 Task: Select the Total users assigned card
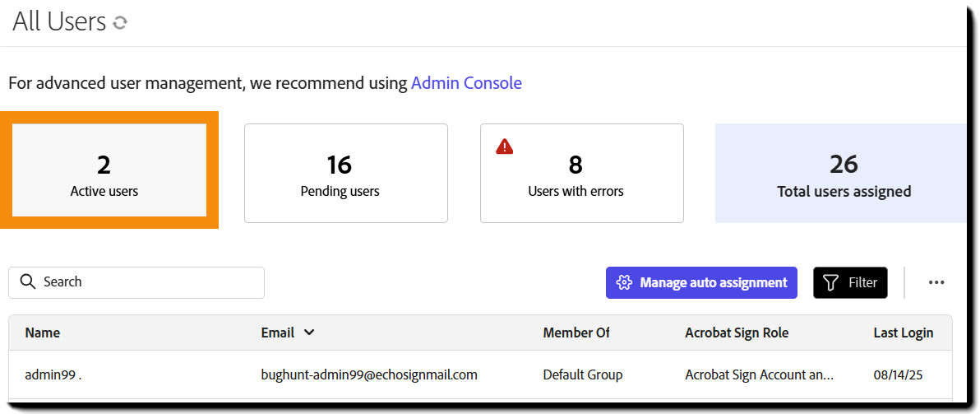[844, 174]
